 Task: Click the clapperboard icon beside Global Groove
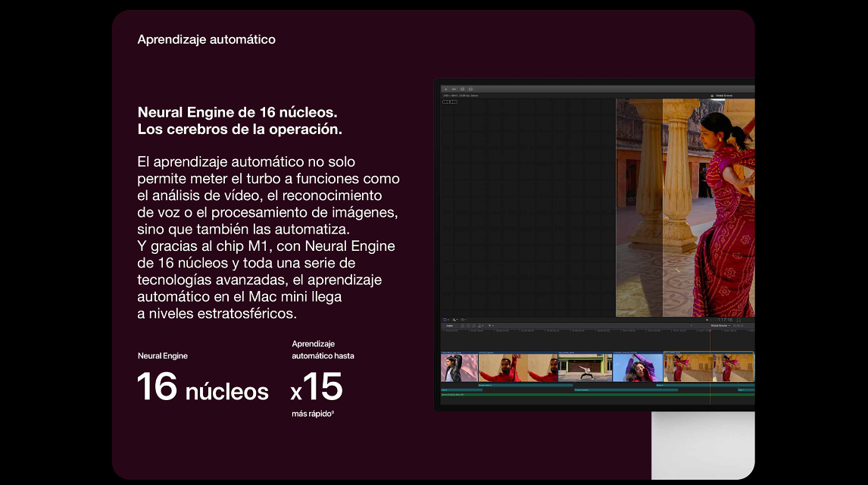[x=712, y=95]
